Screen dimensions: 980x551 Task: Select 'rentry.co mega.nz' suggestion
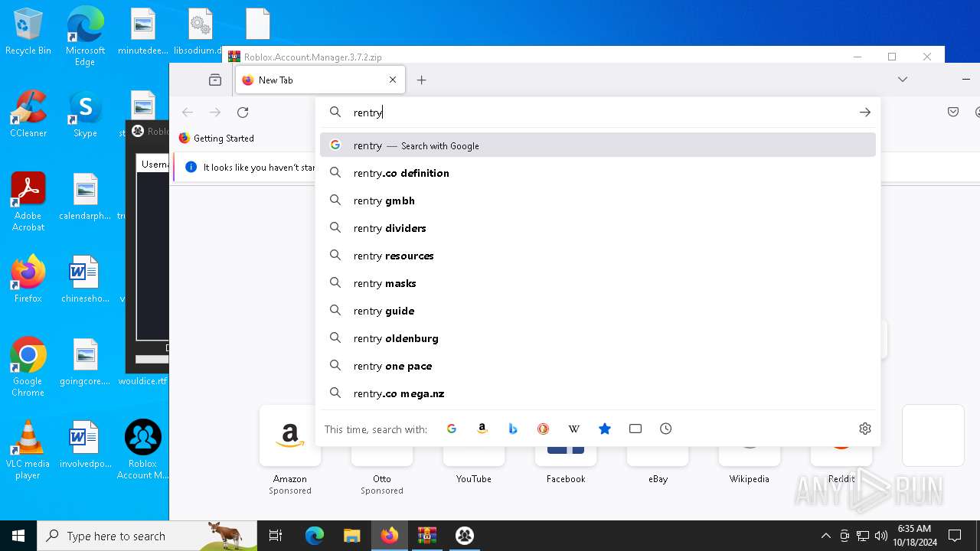pyautogui.click(x=598, y=393)
